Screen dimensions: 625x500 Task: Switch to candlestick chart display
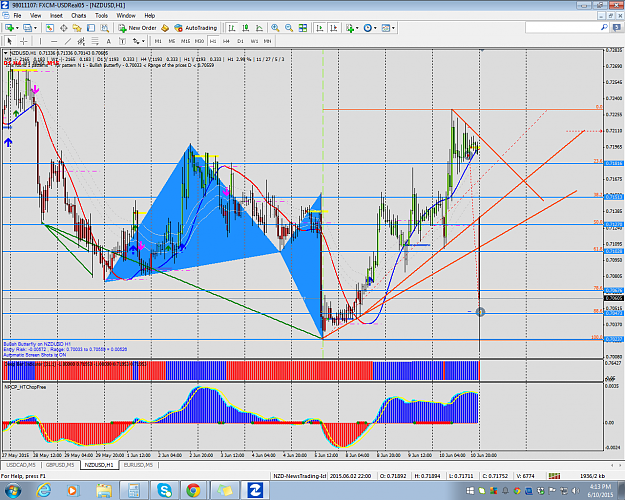[246, 28]
